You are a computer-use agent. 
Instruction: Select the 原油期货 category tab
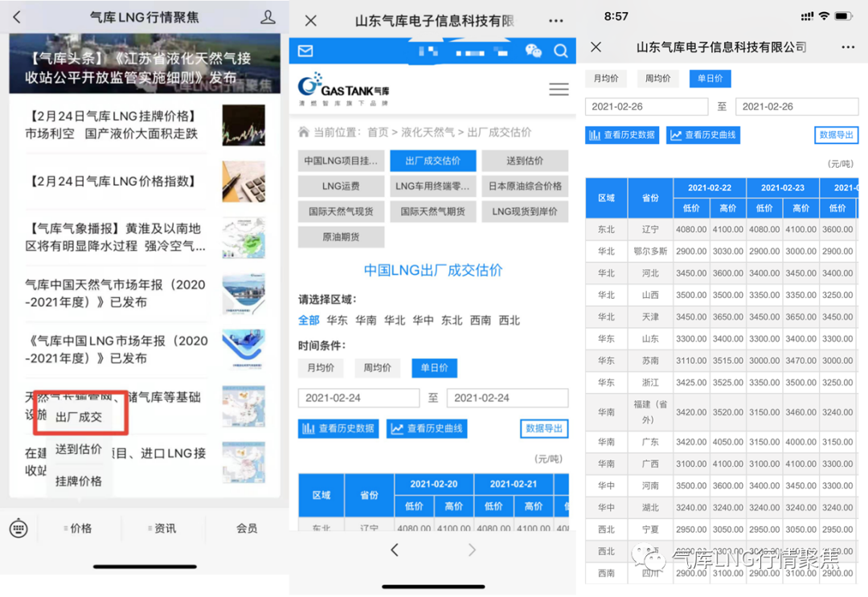point(341,237)
